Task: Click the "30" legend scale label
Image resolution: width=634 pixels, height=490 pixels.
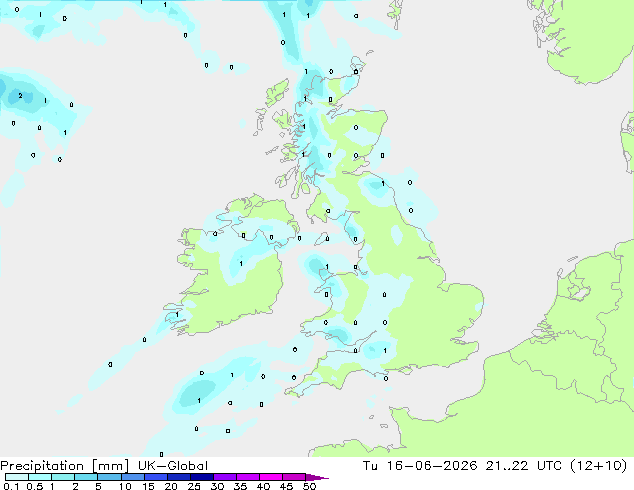Action: pos(217,486)
